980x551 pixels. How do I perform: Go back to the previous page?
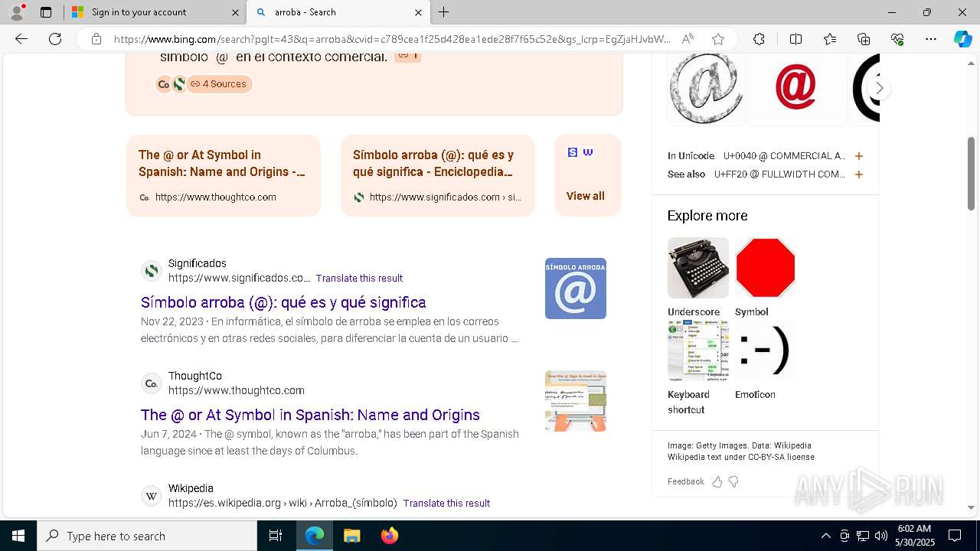21,39
